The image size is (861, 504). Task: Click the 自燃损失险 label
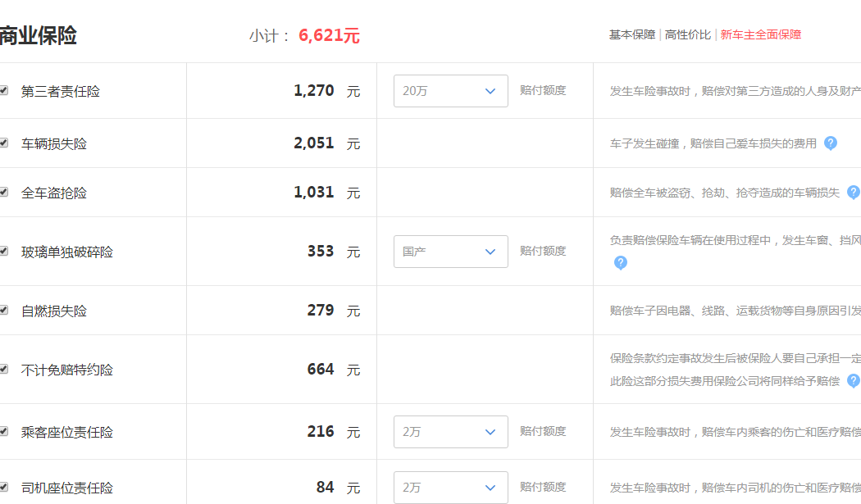click(x=54, y=311)
